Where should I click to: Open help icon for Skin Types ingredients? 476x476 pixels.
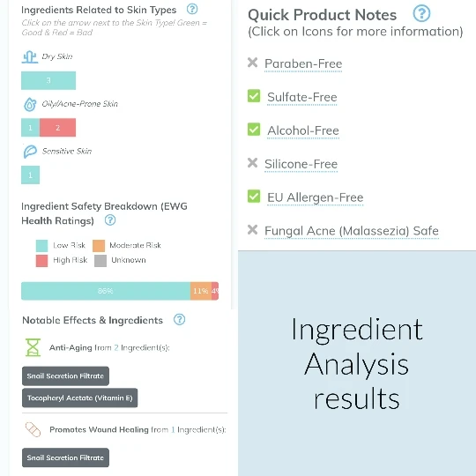point(192,9)
